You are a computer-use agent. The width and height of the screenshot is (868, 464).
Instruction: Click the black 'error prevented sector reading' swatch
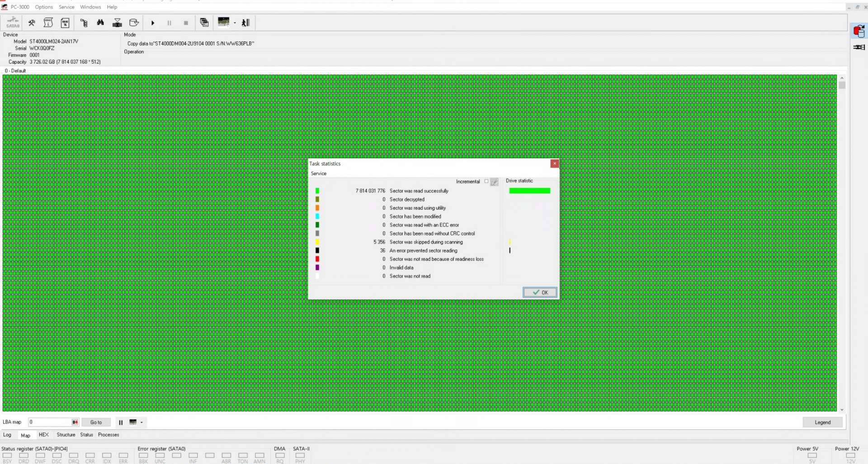click(317, 250)
